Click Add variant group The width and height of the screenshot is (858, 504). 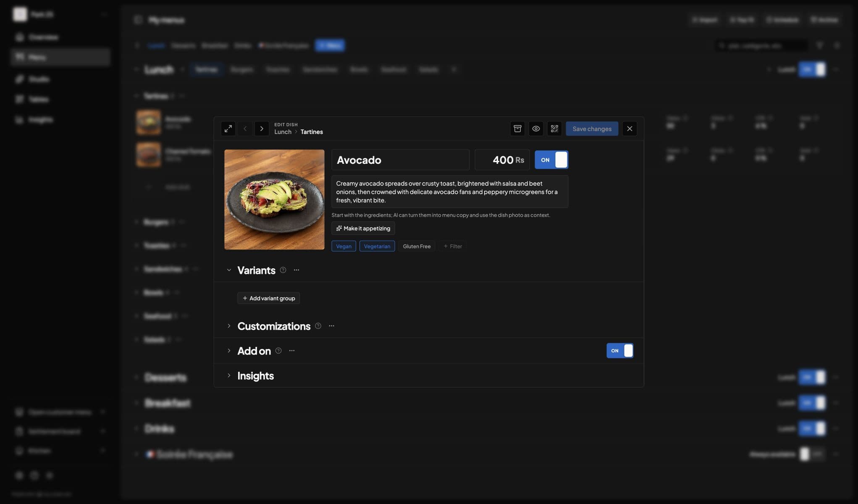269,298
